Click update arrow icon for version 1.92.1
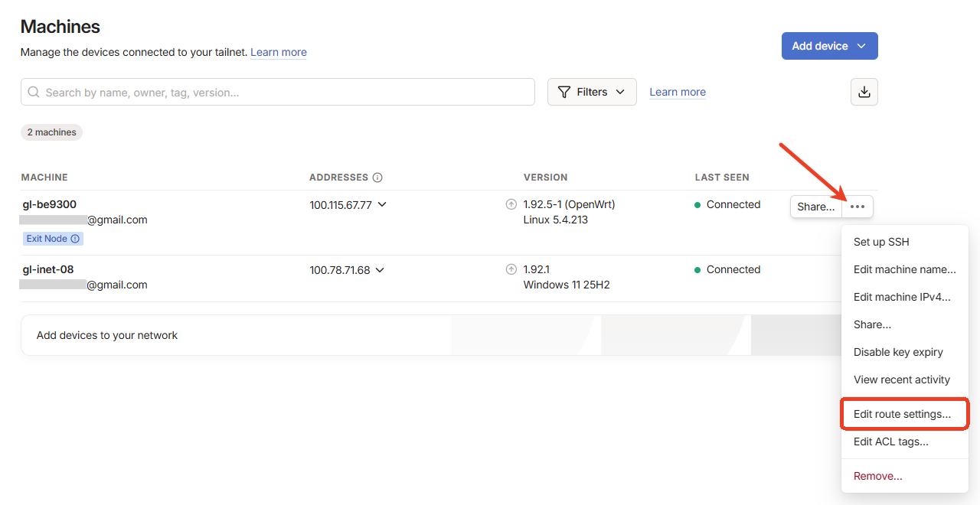This screenshot has width=980, height=505. tap(511, 269)
